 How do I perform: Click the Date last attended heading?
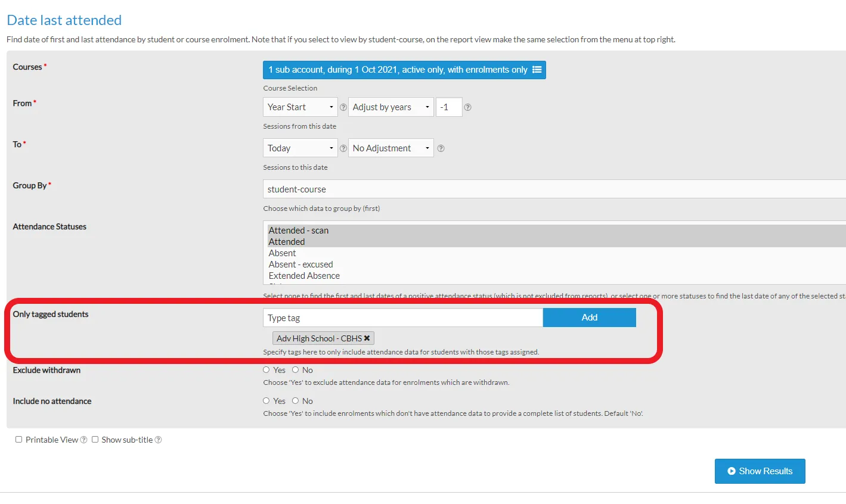tap(64, 20)
